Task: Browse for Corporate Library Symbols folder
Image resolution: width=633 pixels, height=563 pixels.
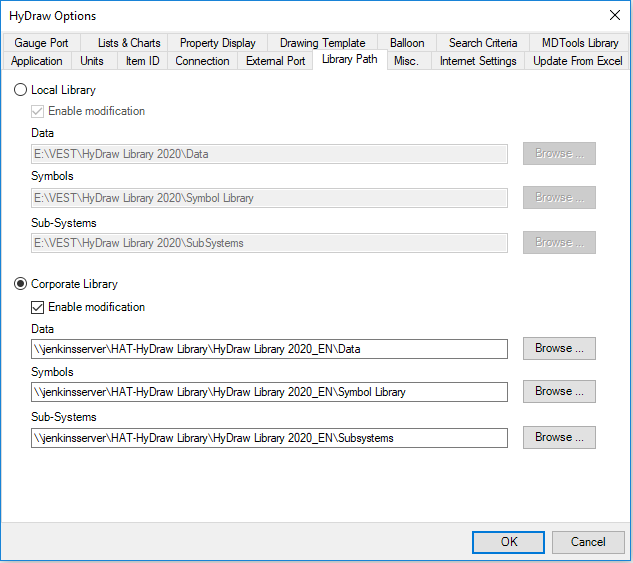Action: (559, 391)
